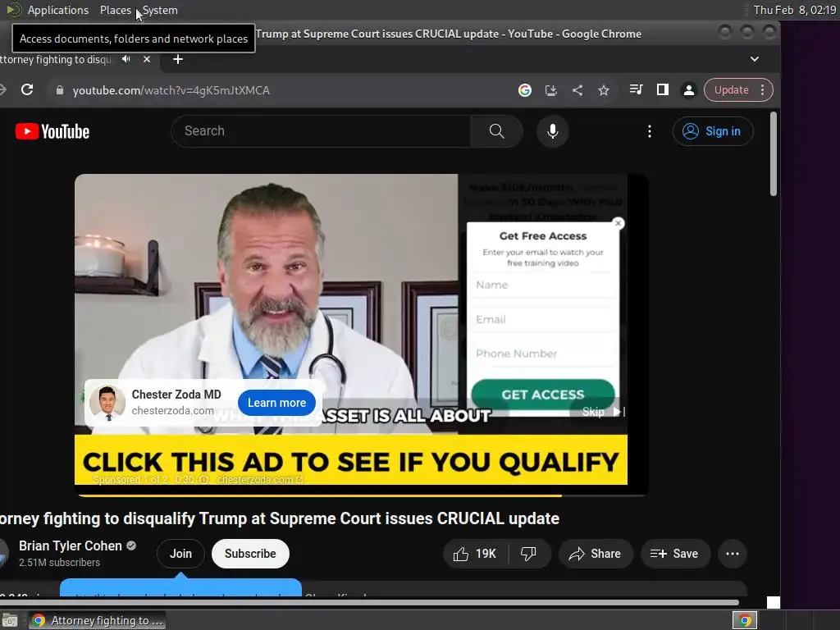Select the Attorney fighting taskbar window button

pos(97,620)
